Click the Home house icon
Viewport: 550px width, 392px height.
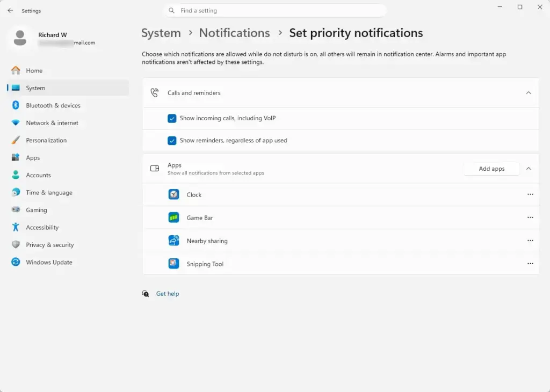[x=16, y=70]
